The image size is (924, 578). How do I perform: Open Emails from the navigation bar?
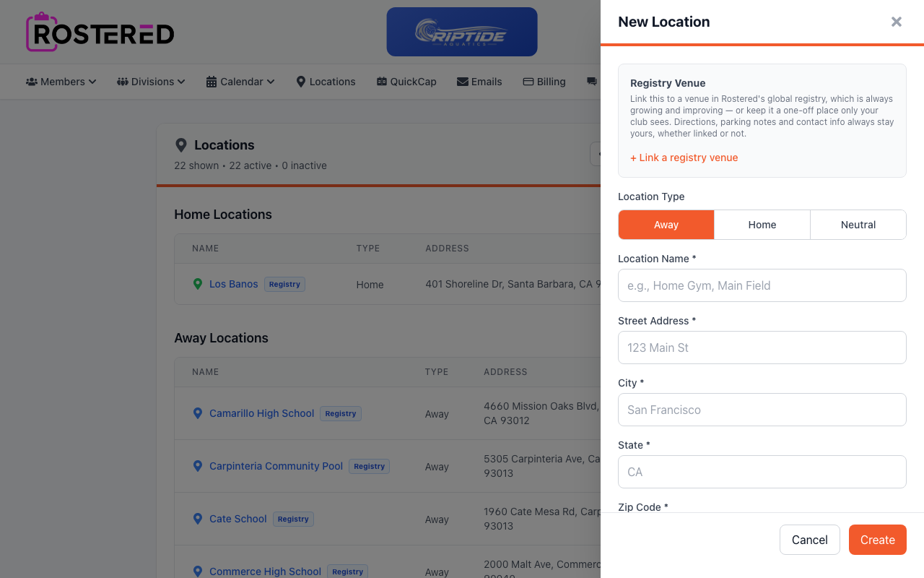point(479,82)
